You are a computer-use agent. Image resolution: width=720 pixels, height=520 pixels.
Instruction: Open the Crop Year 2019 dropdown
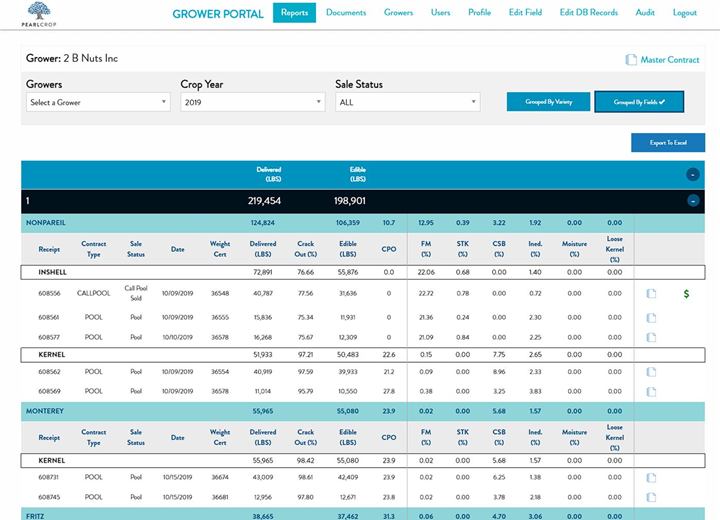[x=253, y=102]
